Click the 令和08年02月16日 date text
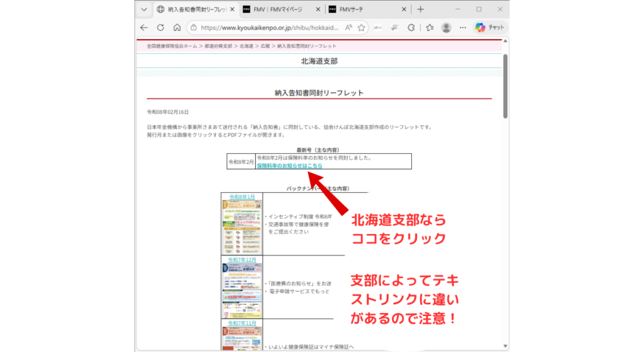The image size is (644, 352). (168, 112)
